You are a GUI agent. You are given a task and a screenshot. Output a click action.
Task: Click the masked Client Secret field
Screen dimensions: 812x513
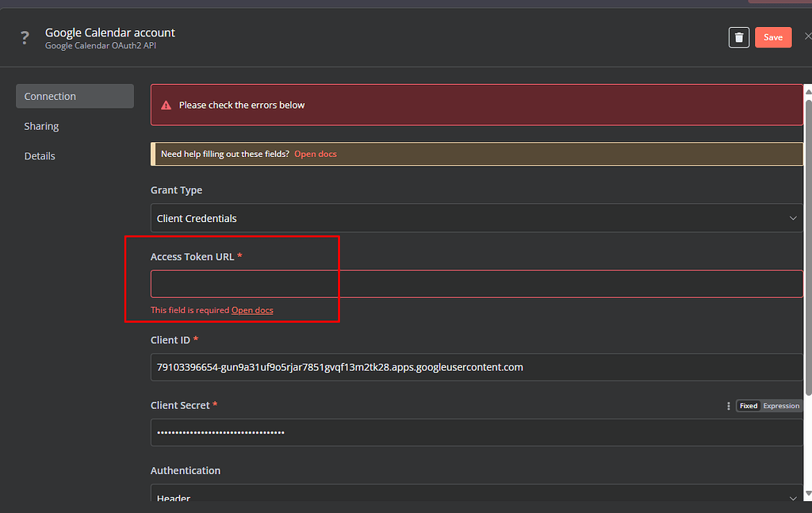(x=477, y=432)
